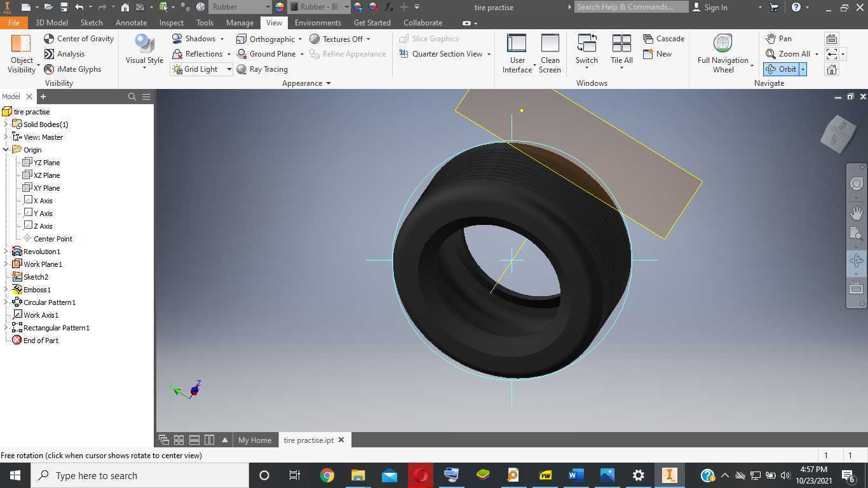Click the navigation bar Orbit icon
868x488 pixels.
point(857,261)
